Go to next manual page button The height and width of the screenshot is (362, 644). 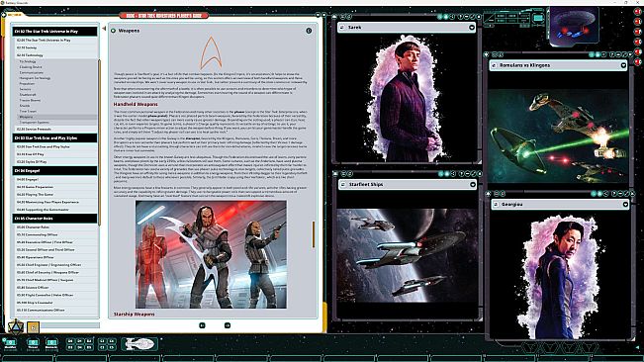[x=228, y=325]
